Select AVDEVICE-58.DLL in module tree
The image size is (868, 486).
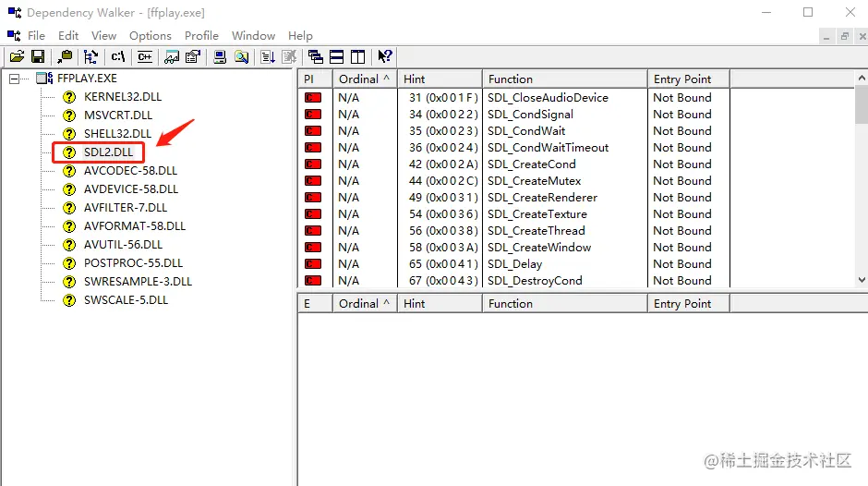(131, 189)
